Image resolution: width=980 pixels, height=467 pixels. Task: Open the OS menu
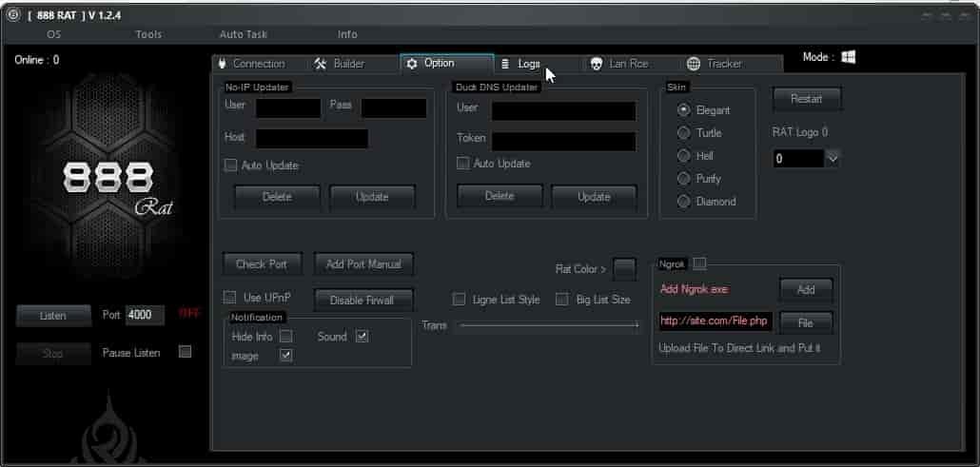click(53, 34)
